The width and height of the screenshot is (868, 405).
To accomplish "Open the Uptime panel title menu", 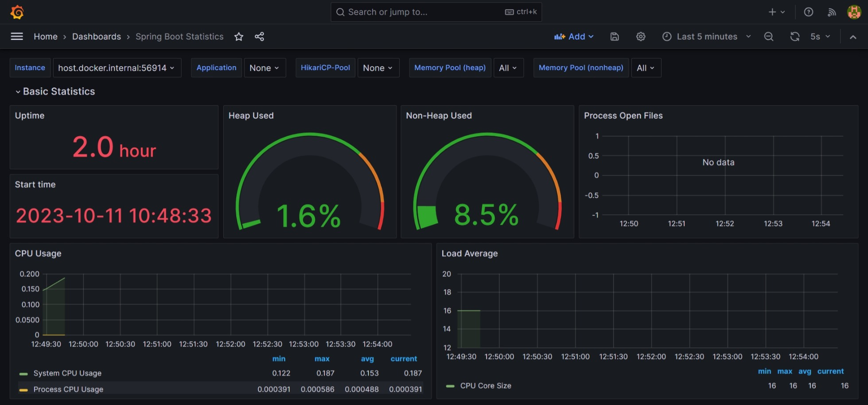I will pos(30,116).
